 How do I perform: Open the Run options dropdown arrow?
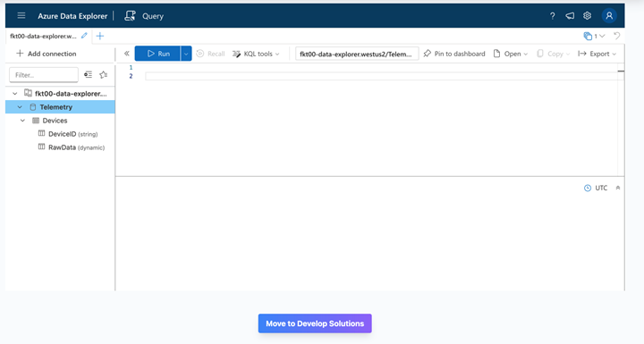(x=186, y=54)
